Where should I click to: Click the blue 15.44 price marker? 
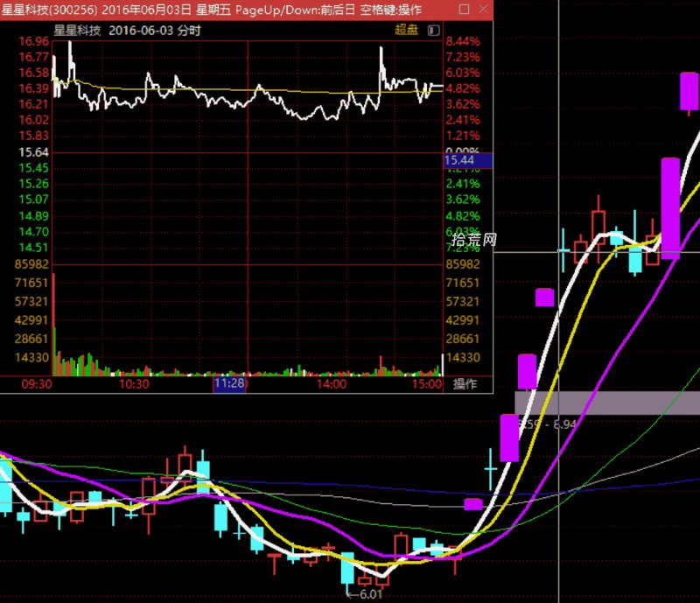(468, 160)
